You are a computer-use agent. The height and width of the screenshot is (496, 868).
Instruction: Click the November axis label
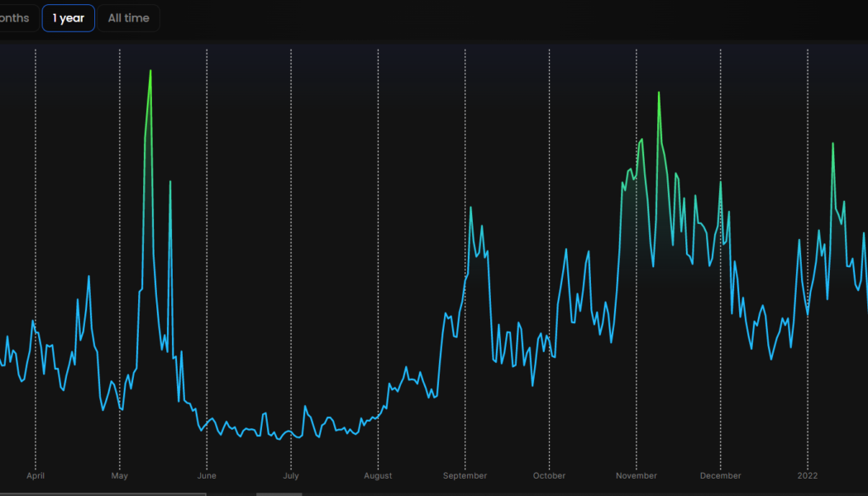pyautogui.click(x=636, y=475)
